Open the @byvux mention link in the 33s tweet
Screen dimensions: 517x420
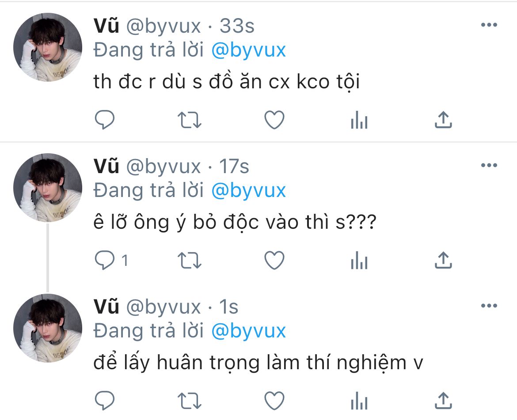[248, 50]
